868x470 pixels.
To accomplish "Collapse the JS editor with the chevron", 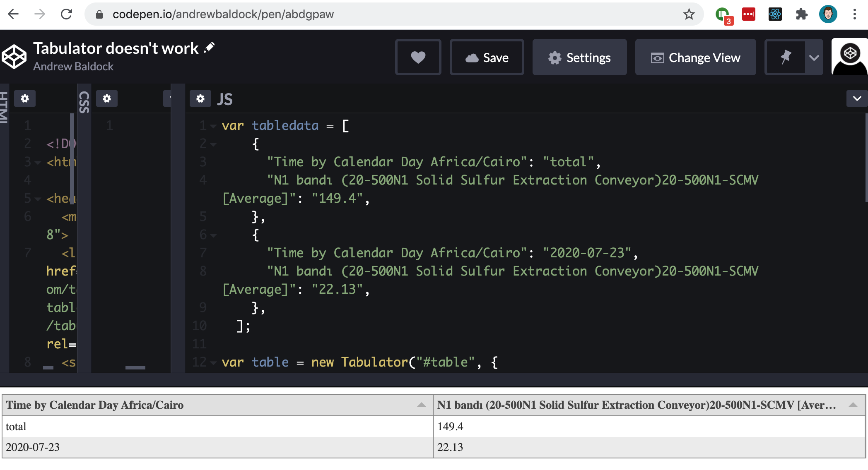I will click(856, 98).
